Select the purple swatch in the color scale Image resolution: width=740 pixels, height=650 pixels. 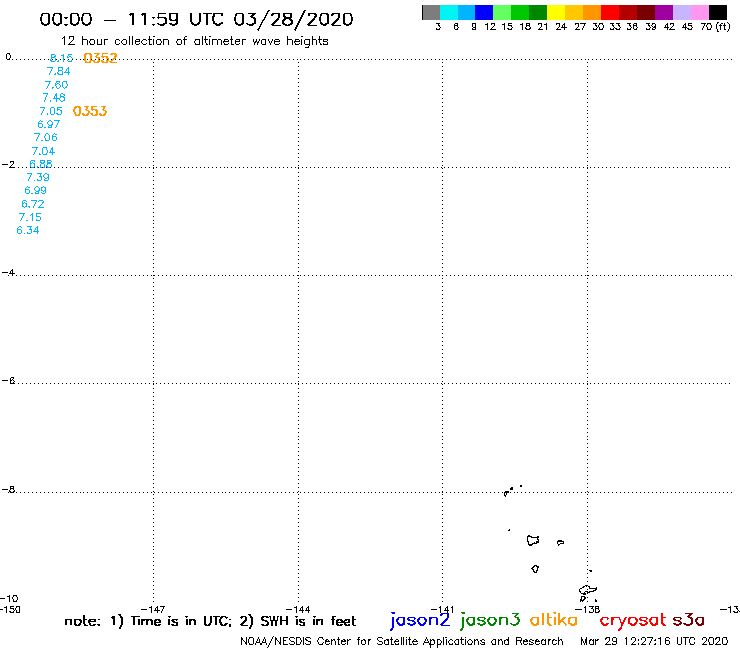tap(664, 12)
